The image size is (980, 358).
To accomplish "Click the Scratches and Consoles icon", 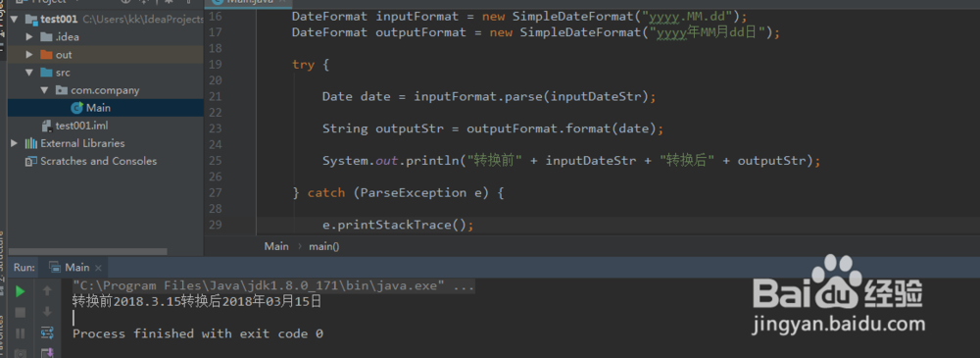I will pos(31,161).
